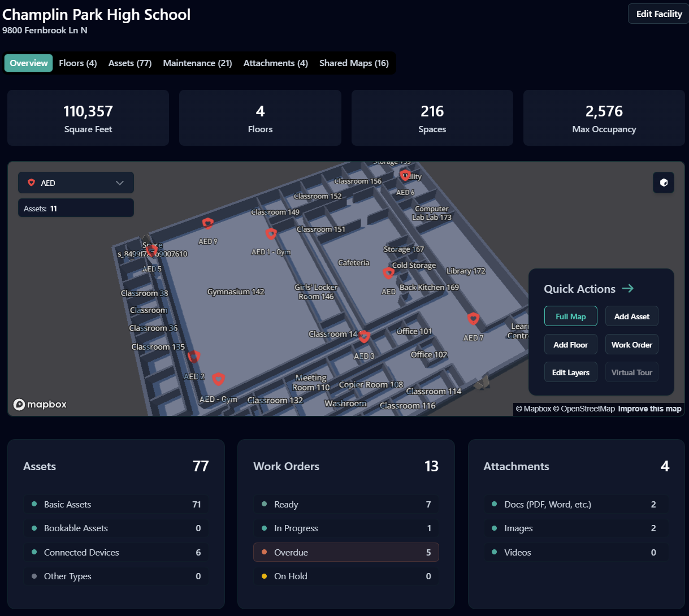Click the Copier Room 108 label
689x616 pixels.
(x=371, y=385)
